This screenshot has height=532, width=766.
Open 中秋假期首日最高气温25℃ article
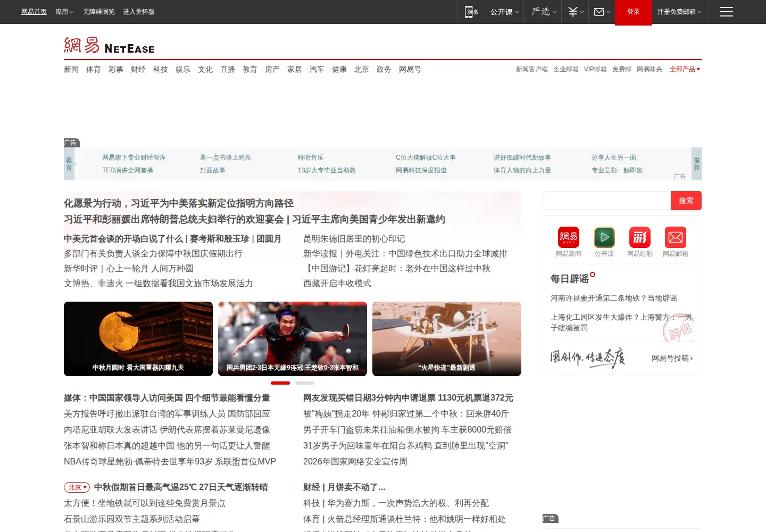point(181,487)
